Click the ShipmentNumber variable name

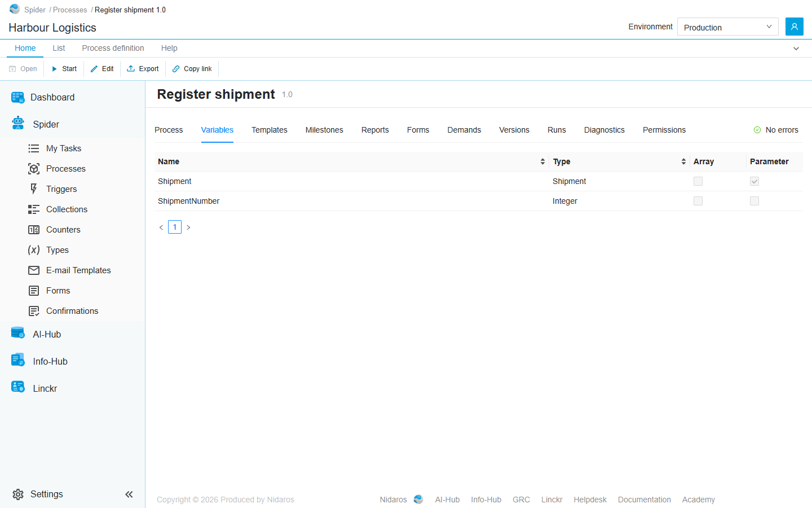click(x=189, y=201)
